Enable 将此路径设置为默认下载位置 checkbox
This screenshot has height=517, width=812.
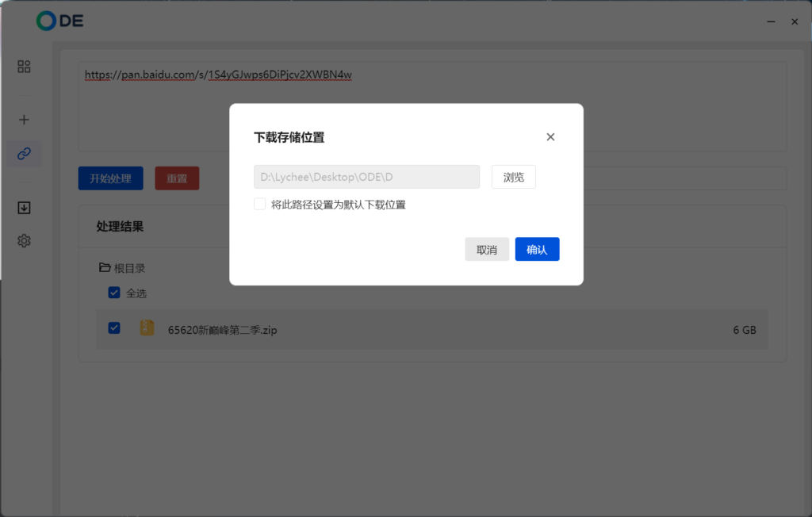260,205
